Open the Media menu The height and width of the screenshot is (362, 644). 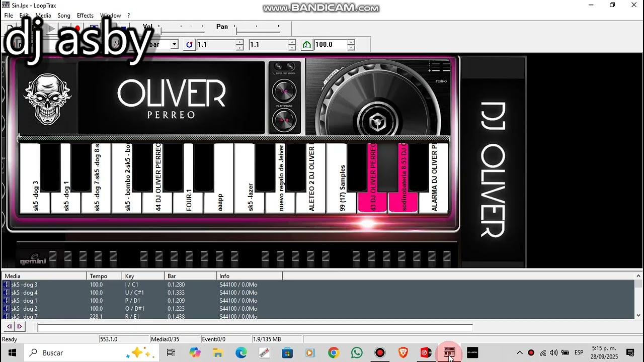point(43,16)
